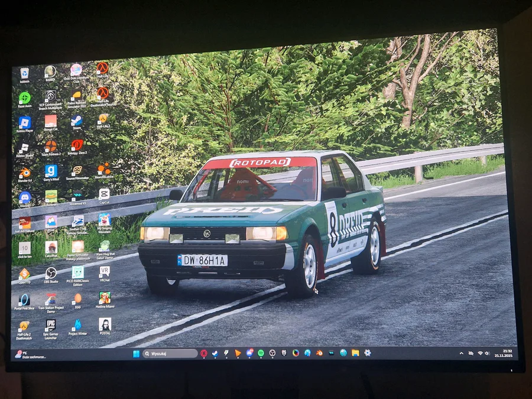Screen dimensions: 532x399
Task: Open Entropy Zero 2 shortcut
Action: (x=77, y=147)
